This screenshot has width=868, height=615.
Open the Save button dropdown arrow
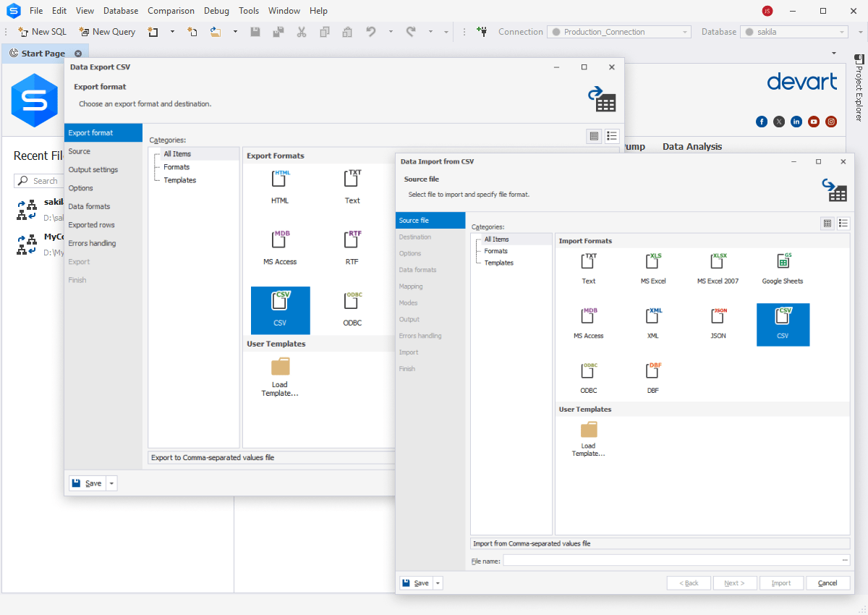(x=437, y=582)
